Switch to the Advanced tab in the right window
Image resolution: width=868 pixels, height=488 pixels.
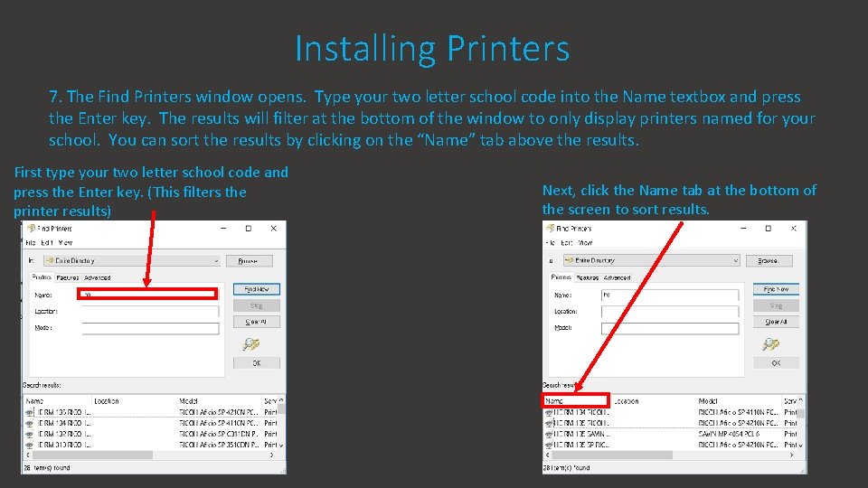click(x=618, y=277)
